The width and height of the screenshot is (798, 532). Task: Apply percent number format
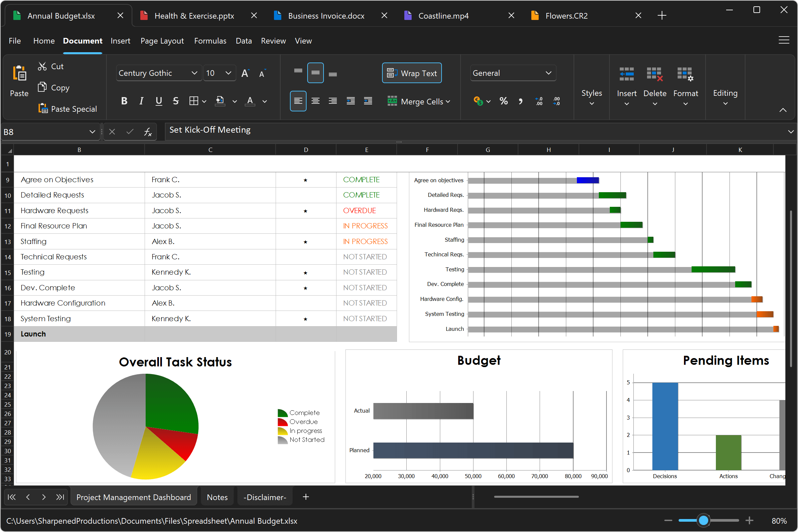[503, 101]
